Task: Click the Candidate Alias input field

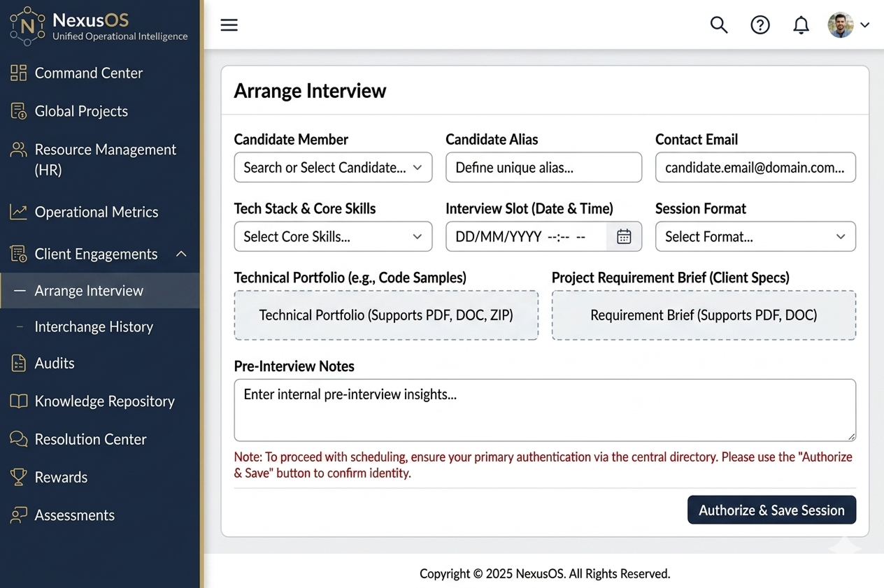Action: [x=543, y=168]
